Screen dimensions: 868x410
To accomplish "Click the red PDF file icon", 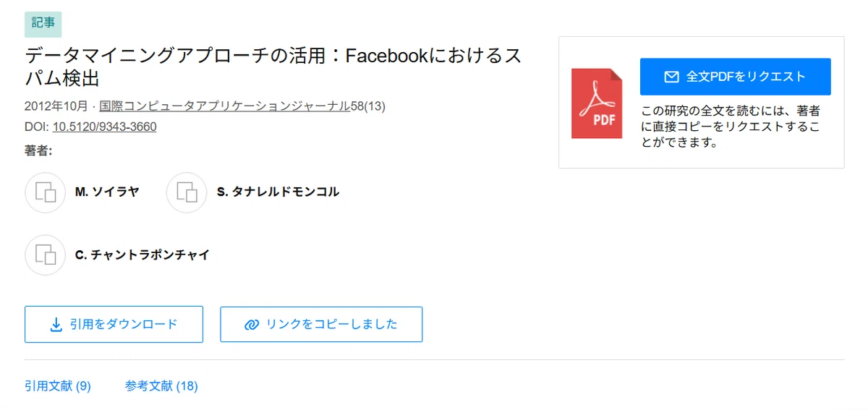I will (x=597, y=103).
